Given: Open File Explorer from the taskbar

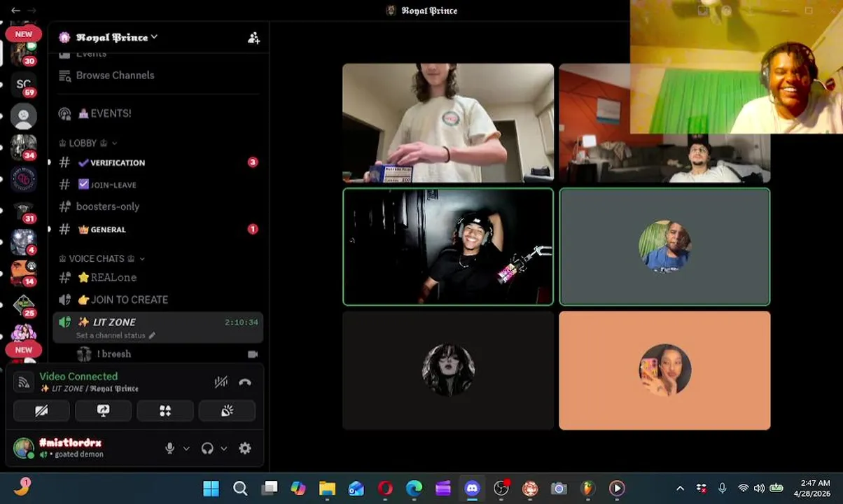Looking at the screenshot, I should tap(327, 488).
